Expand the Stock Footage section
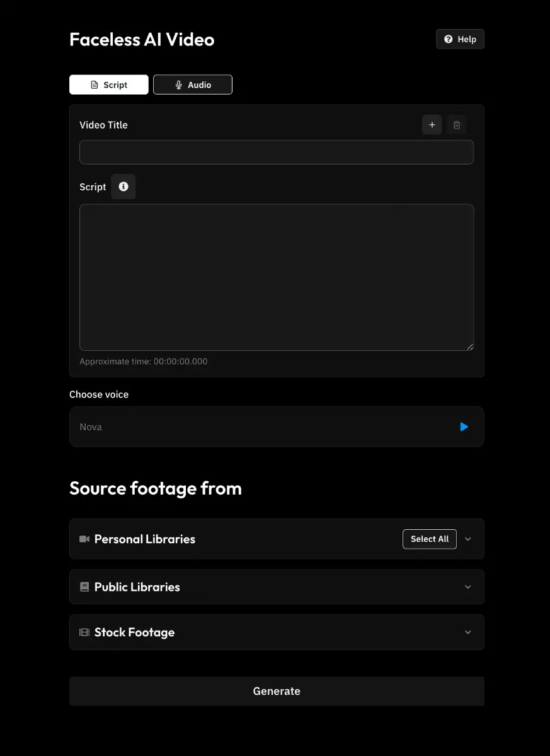550x756 pixels. tap(467, 633)
